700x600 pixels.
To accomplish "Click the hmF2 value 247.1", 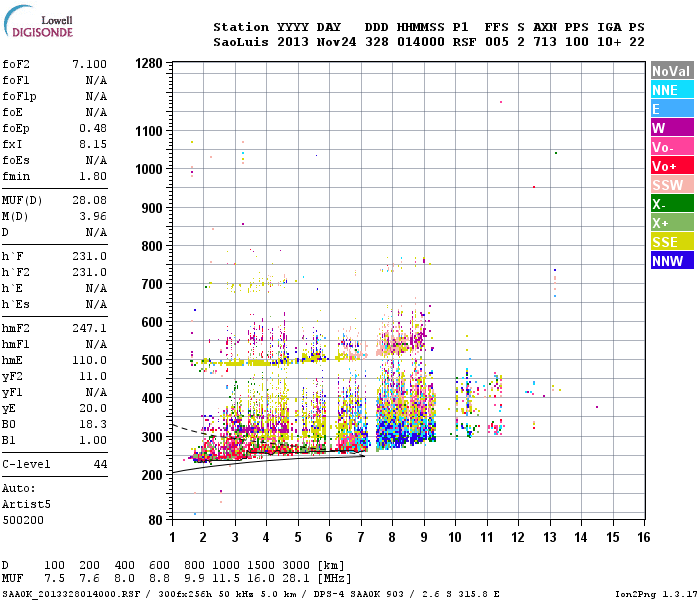I will (x=90, y=328).
